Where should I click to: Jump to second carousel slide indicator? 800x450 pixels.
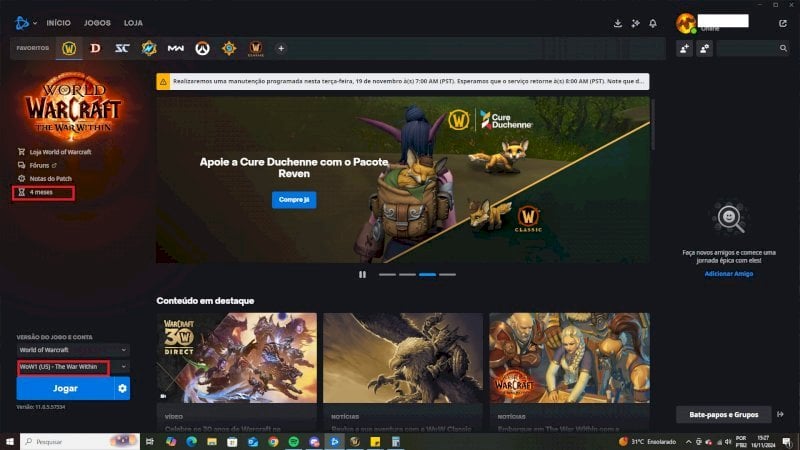[407, 274]
